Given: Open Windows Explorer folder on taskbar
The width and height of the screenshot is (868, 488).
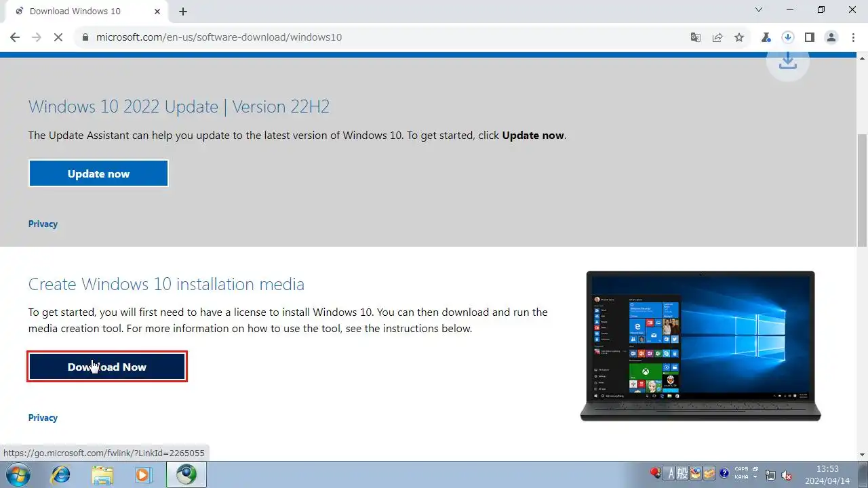Looking at the screenshot, I should (102, 474).
